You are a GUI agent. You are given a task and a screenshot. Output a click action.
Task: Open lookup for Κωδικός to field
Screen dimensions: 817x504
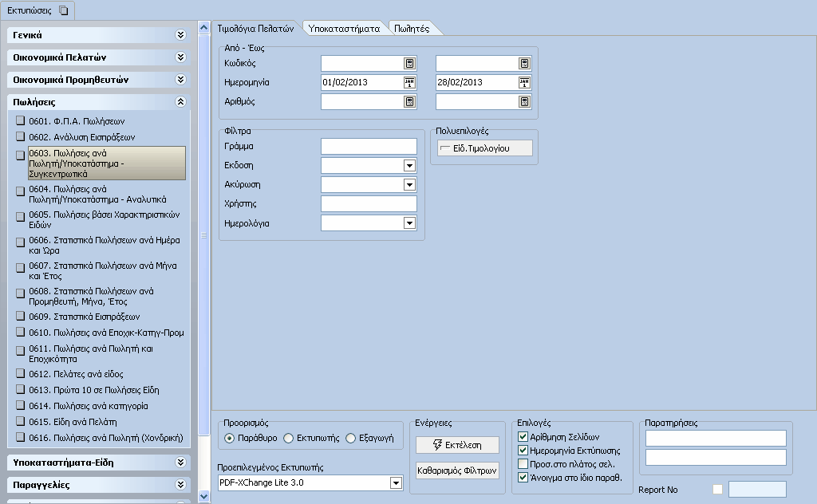pyautogui.click(x=525, y=64)
